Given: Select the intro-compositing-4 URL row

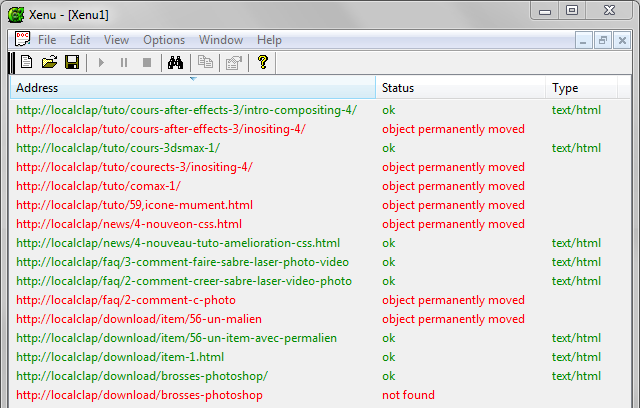Looking at the screenshot, I should pyautogui.click(x=187, y=110).
